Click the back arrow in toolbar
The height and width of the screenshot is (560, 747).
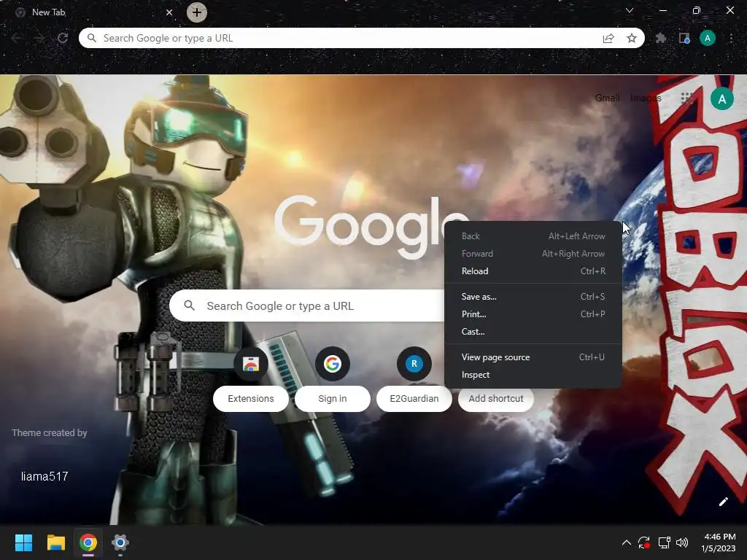click(16, 38)
